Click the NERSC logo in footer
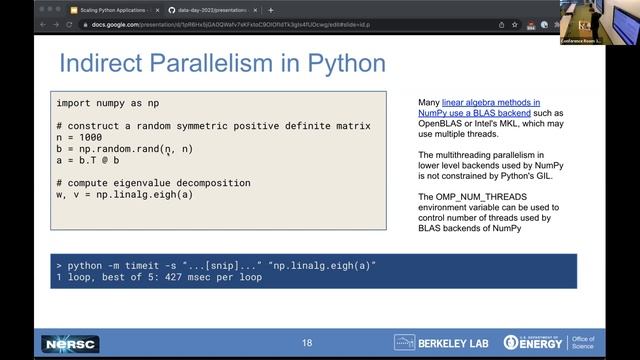Screen dimensions: 640x360 [x=70, y=344]
